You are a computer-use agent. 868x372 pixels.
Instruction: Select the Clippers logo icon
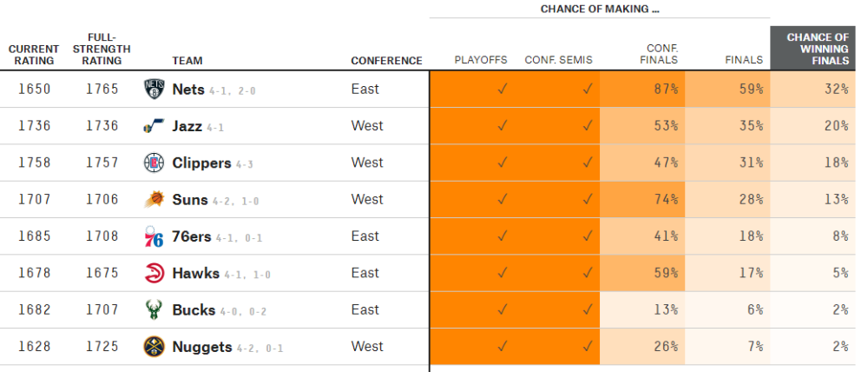click(x=155, y=163)
